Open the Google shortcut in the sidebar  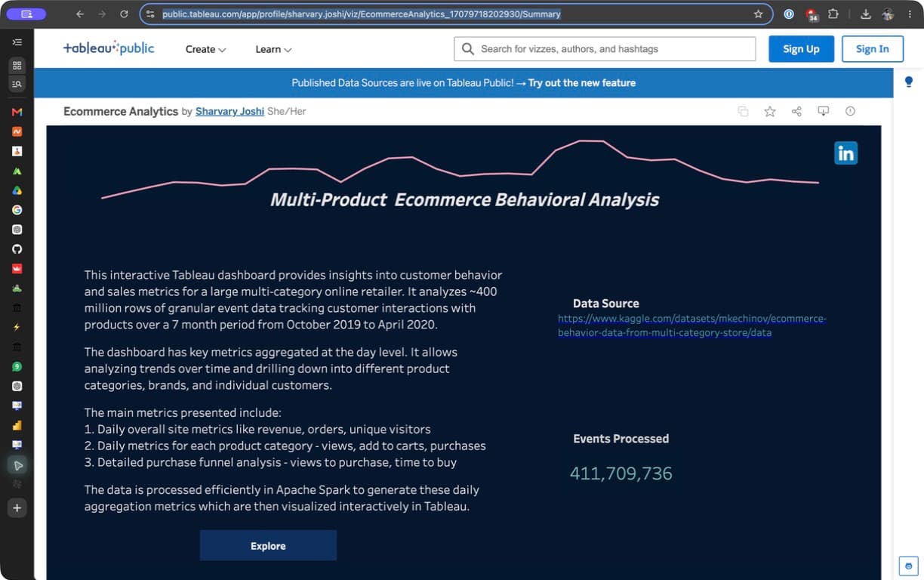point(17,210)
